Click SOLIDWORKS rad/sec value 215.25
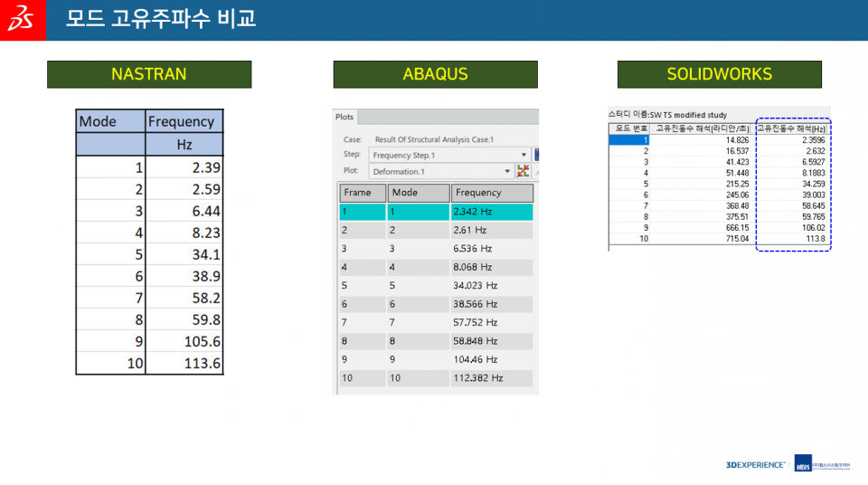This screenshot has width=868, height=485. tap(738, 184)
